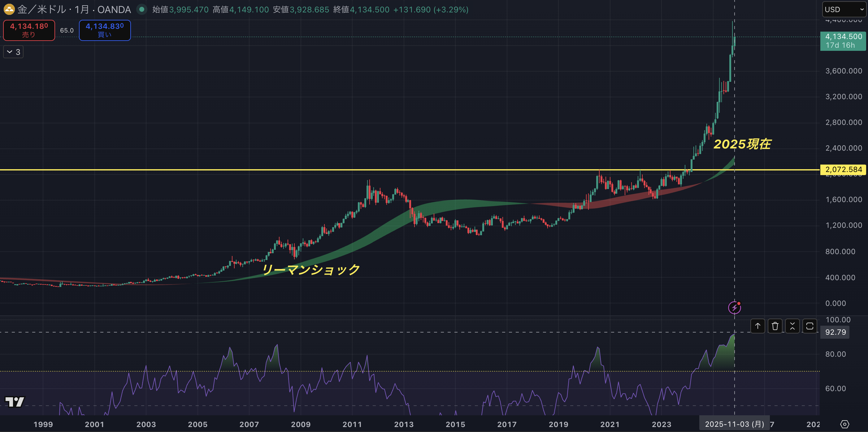Click the 2,072.584 yellow price label
The height and width of the screenshot is (432, 868).
(x=844, y=169)
